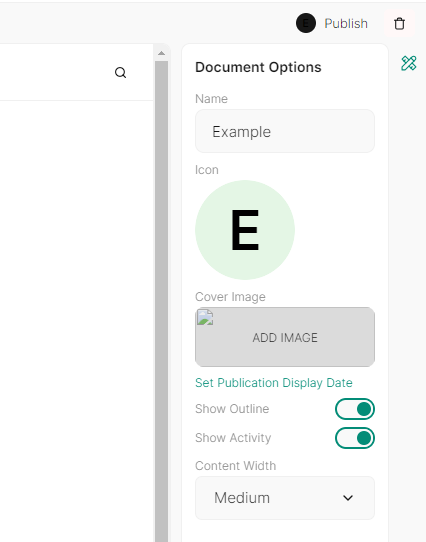Click the Cover Image label

(230, 297)
